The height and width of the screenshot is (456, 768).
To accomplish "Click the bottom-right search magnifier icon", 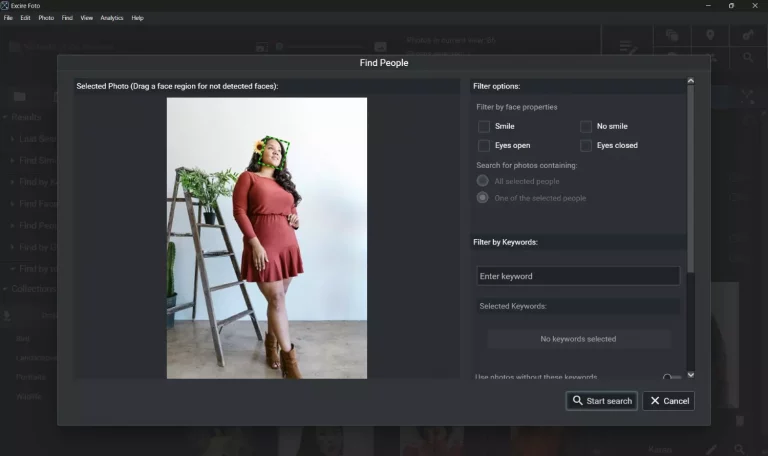I will [x=739, y=449].
